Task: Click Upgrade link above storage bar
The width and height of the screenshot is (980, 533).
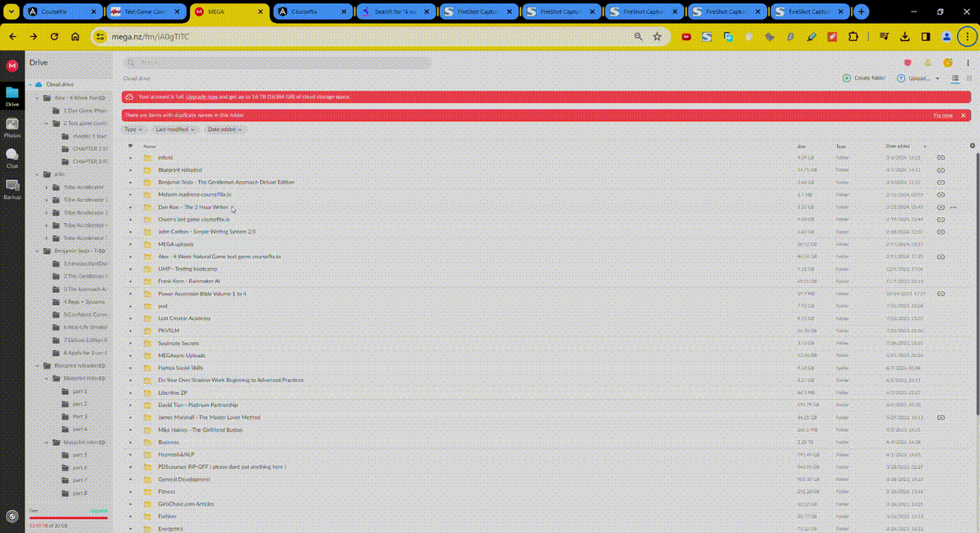Action: coord(98,511)
